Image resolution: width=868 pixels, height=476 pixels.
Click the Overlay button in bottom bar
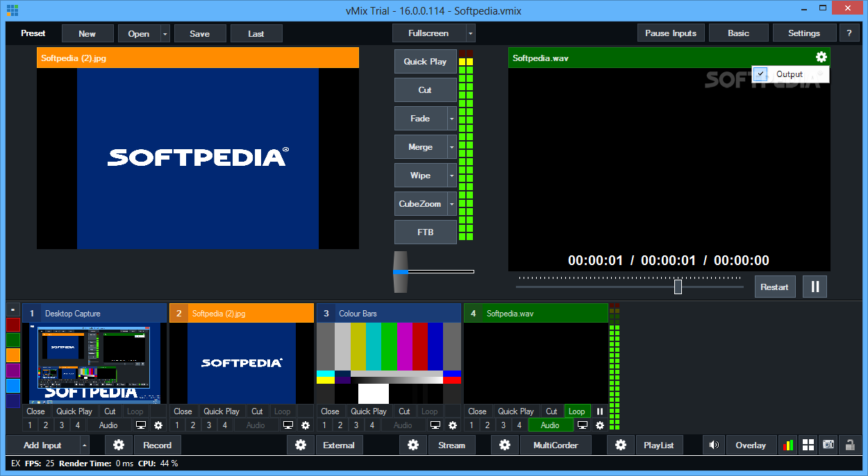coord(751,445)
